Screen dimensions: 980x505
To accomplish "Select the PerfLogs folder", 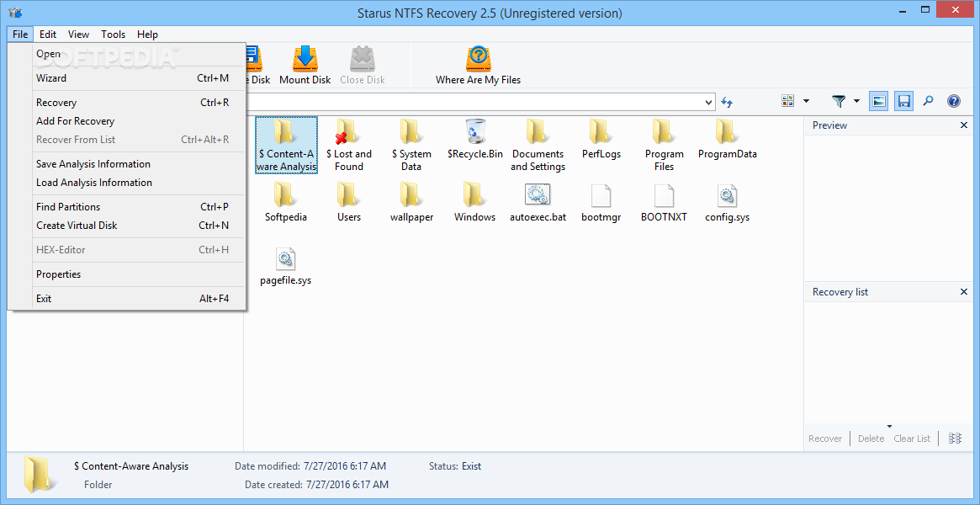I will point(601,139).
